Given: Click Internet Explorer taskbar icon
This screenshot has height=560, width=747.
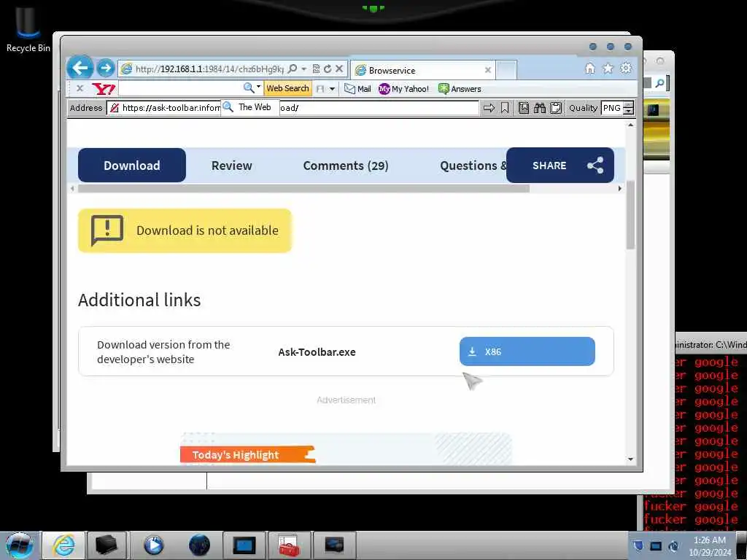Looking at the screenshot, I should [63, 545].
